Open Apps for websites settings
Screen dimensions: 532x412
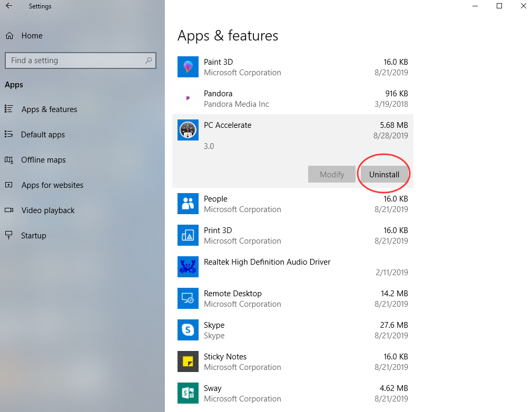click(52, 185)
